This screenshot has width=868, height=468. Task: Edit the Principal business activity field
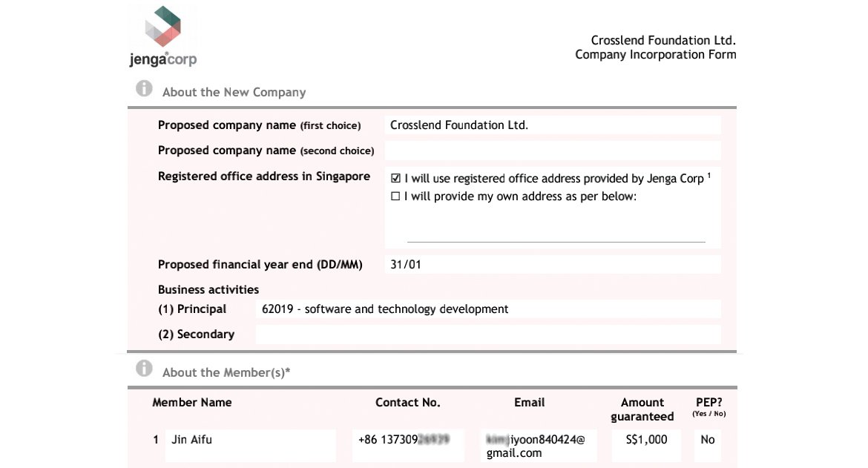488,309
